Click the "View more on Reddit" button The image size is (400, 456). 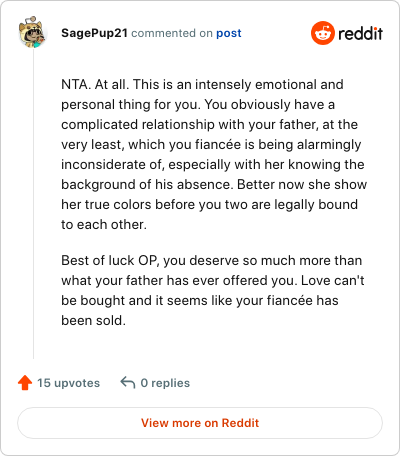click(x=200, y=423)
